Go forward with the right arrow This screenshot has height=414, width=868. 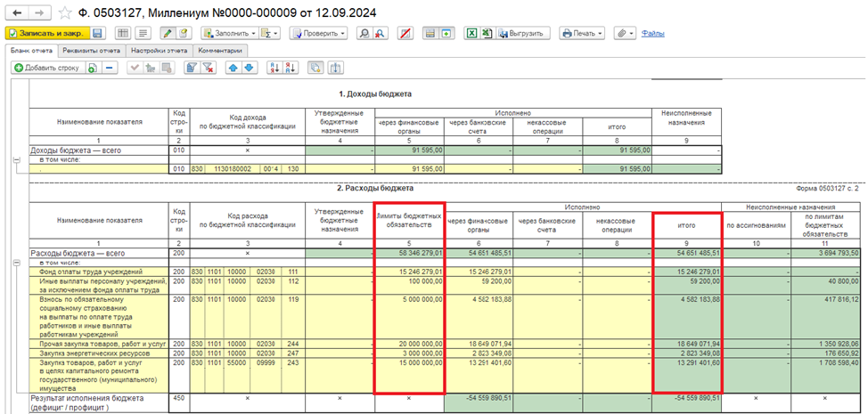[38, 12]
